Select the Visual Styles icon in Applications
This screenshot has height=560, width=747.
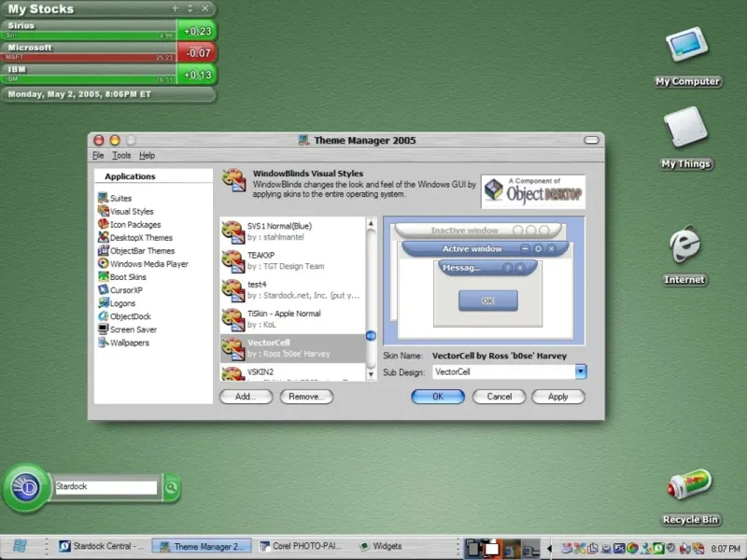click(103, 211)
